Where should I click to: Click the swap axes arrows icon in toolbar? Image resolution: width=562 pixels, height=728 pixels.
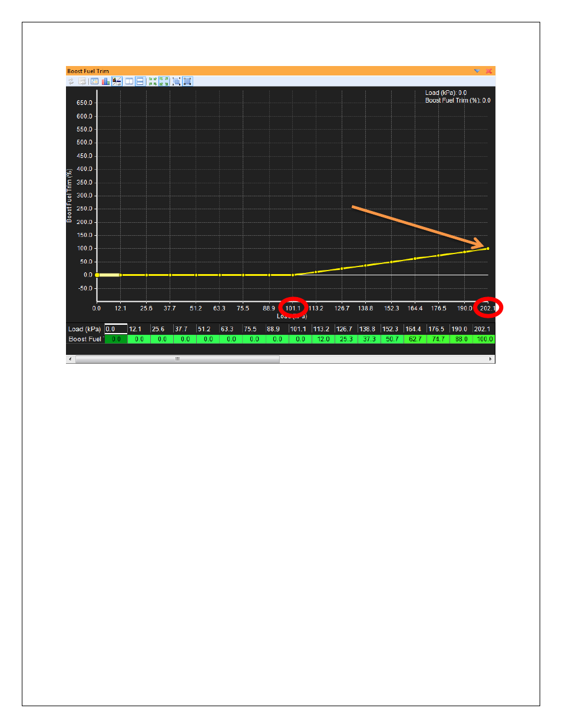pyautogui.click(x=71, y=81)
